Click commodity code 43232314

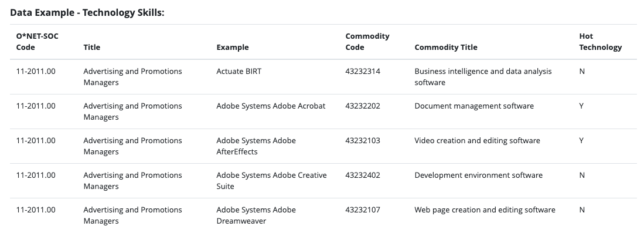[x=363, y=71]
